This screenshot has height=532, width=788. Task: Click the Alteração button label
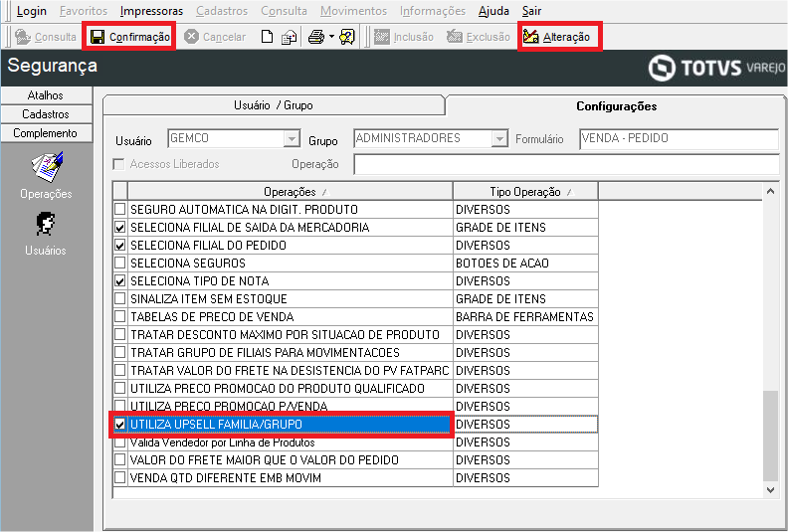click(x=566, y=37)
